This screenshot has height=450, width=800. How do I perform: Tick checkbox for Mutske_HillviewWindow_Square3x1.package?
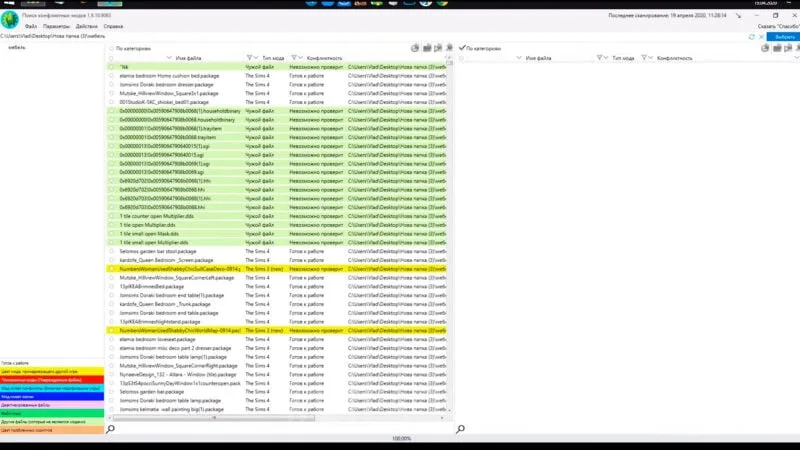(x=111, y=93)
